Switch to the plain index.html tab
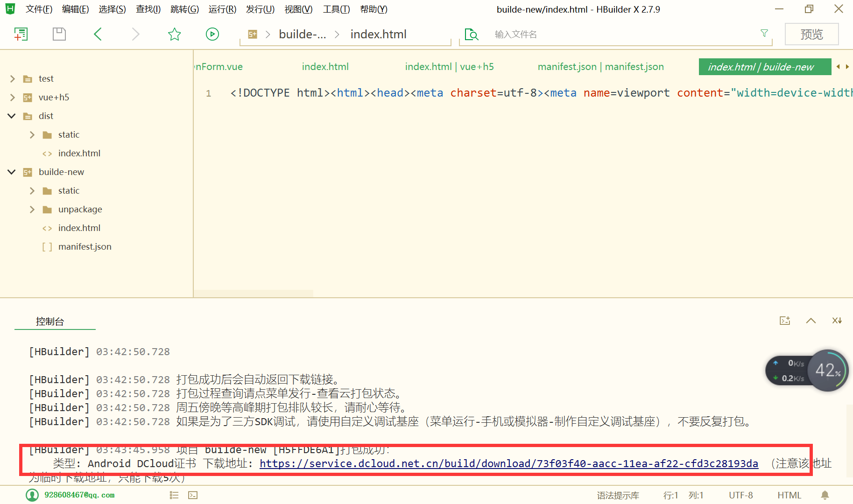Viewport: 853px width, 504px height. point(325,67)
